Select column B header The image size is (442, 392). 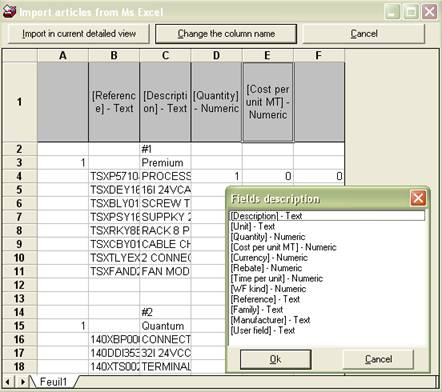(x=114, y=55)
